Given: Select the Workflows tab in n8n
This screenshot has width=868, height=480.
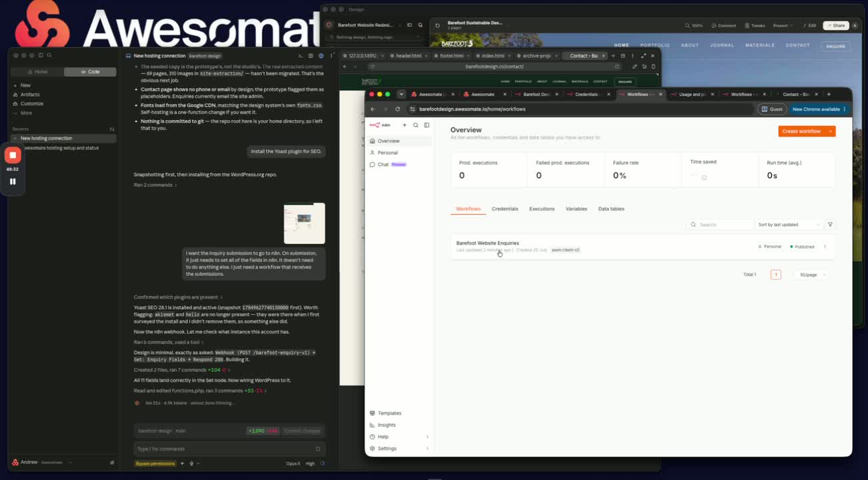Looking at the screenshot, I should [468, 209].
